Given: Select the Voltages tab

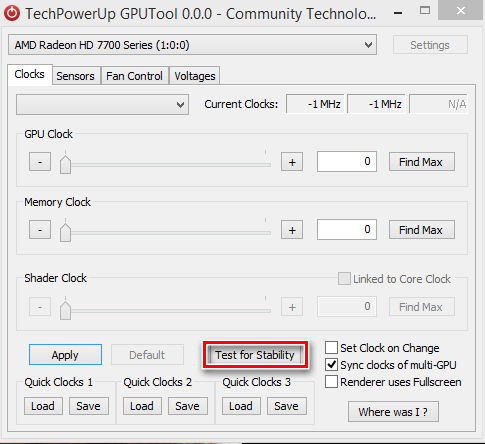Looking at the screenshot, I should (x=195, y=76).
